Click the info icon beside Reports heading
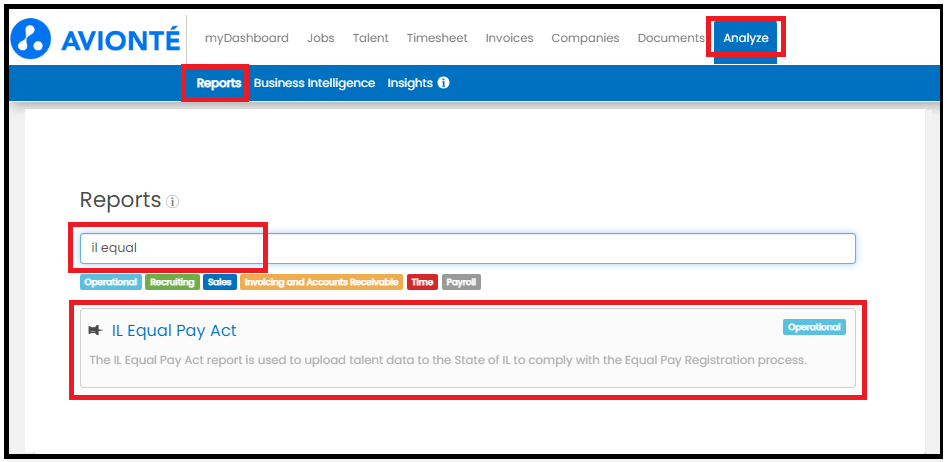 click(173, 202)
